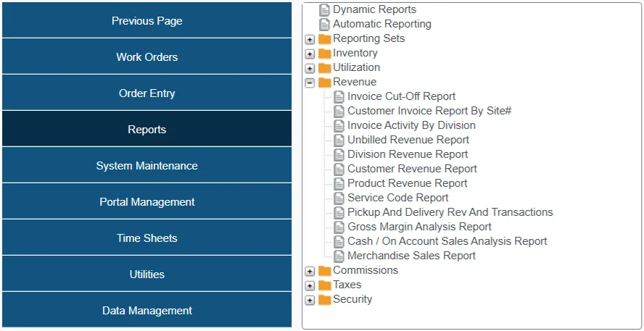Click the Automatic Reporting document icon
The height and width of the screenshot is (331, 644).
[x=324, y=25]
